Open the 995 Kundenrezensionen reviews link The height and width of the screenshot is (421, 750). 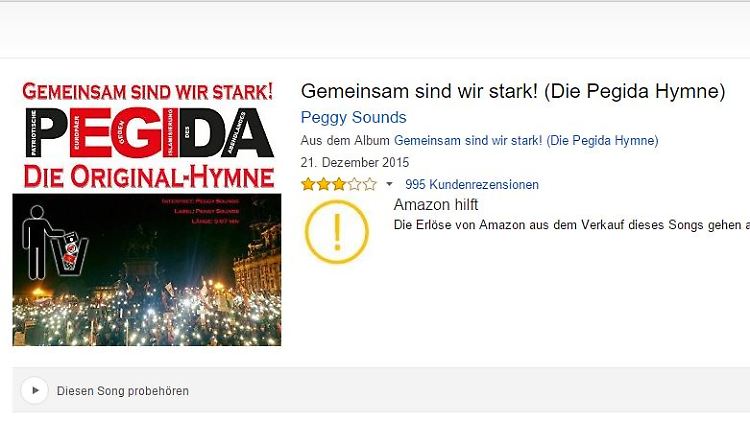tap(471, 185)
